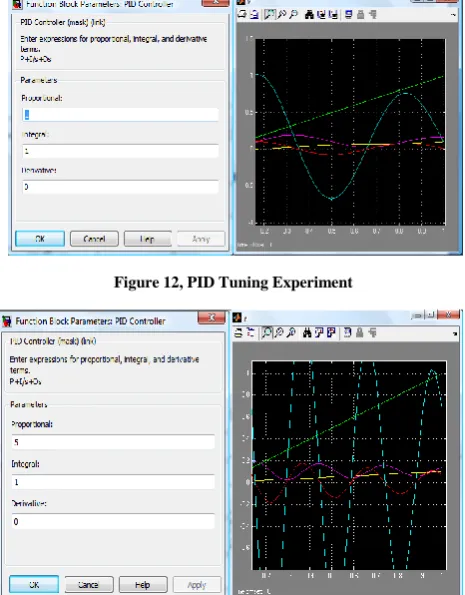Click Print icon in upper scope window
This screenshot has width=465, height=595.
[x=242, y=15]
